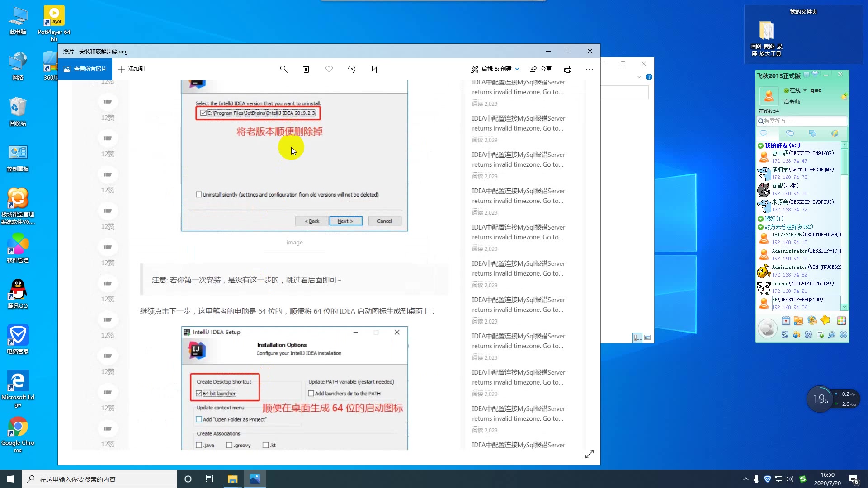Click the add-friend plus icon in 飞秋
868x488 pixels.
pyautogui.click(x=844, y=96)
